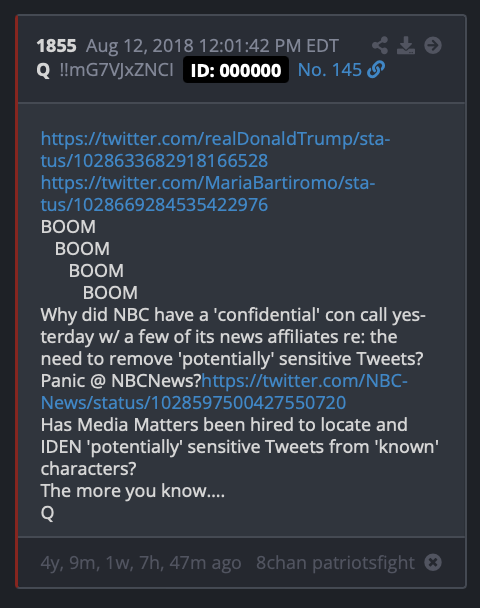Screen dimensions: 480x608
Task: Download post using the download icon
Action: click(406, 46)
